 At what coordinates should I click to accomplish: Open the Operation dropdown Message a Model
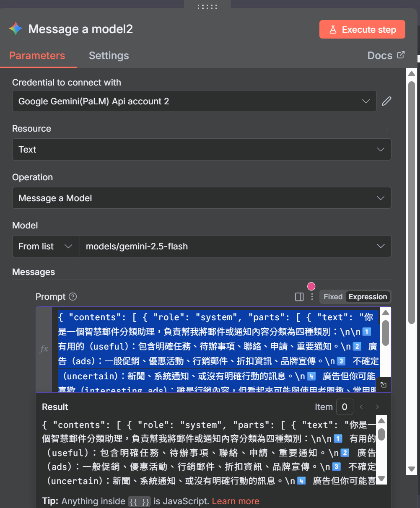[x=202, y=198]
